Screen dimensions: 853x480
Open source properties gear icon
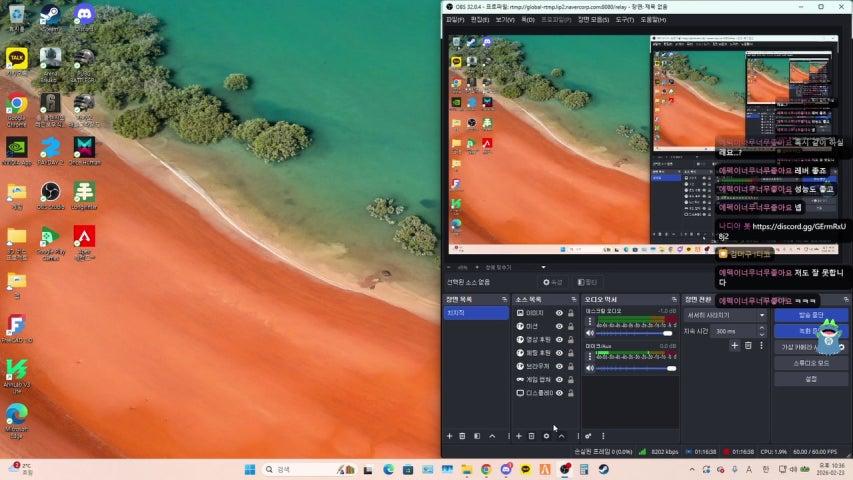[546, 436]
